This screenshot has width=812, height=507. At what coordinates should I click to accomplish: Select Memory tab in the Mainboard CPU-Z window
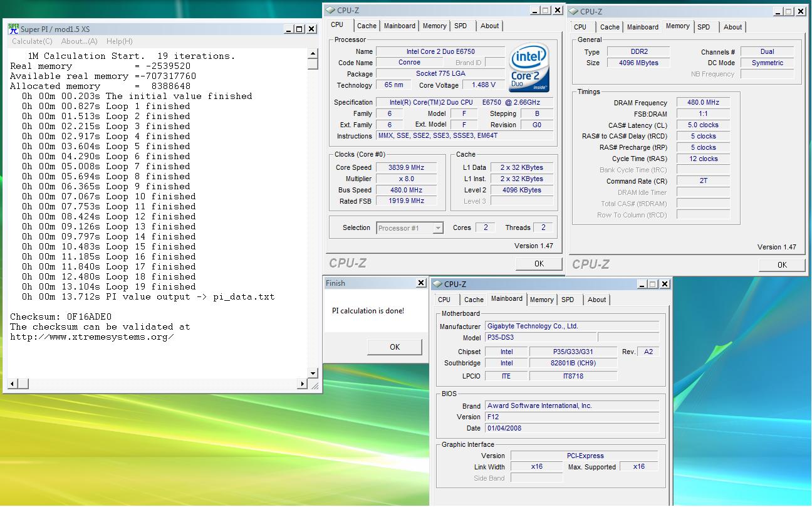[x=541, y=300]
